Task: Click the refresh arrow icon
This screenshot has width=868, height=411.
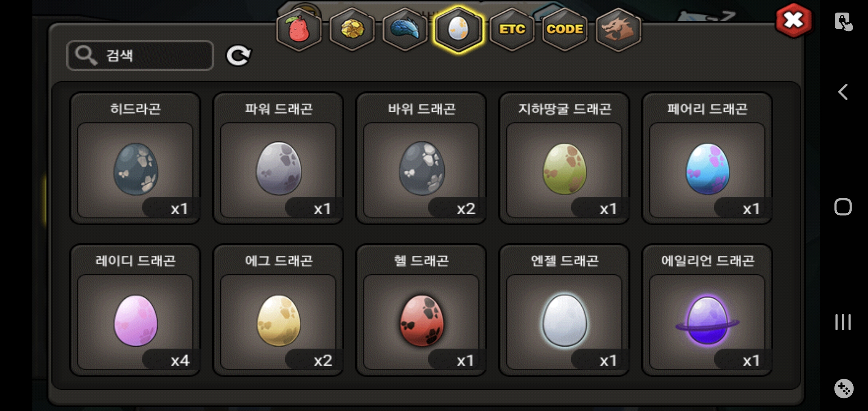Action: [238, 56]
